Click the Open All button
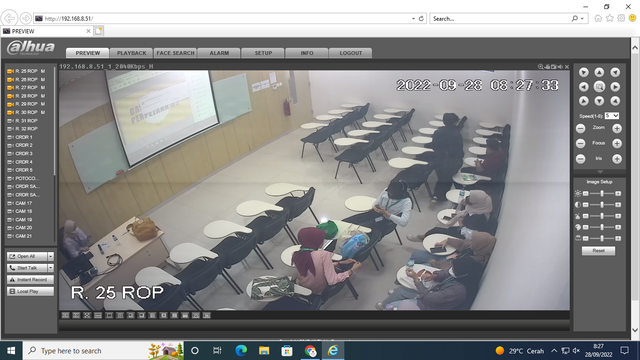 pyautogui.click(x=27, y=256)
